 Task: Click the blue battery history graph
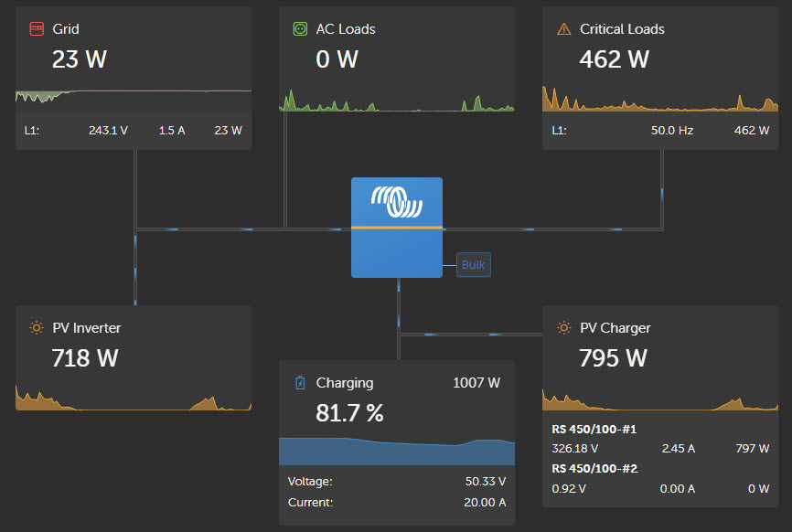click(397, 452)
